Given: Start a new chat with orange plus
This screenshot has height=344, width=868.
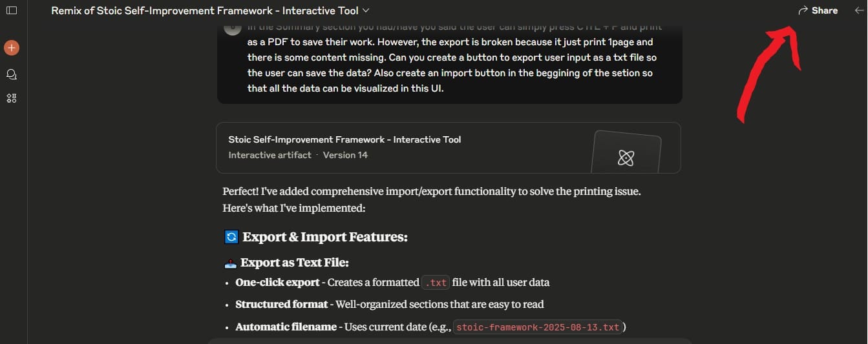Looking at the screenshot, I should (x=11, y=48).
